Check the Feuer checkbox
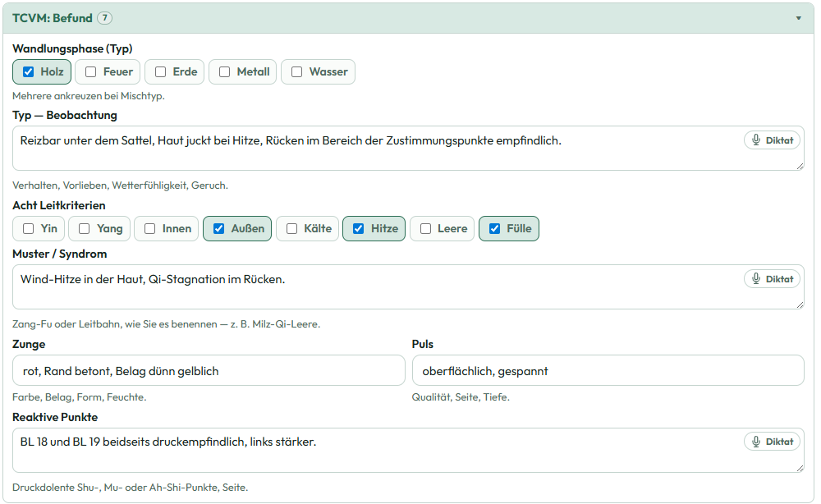 (90, 71)
